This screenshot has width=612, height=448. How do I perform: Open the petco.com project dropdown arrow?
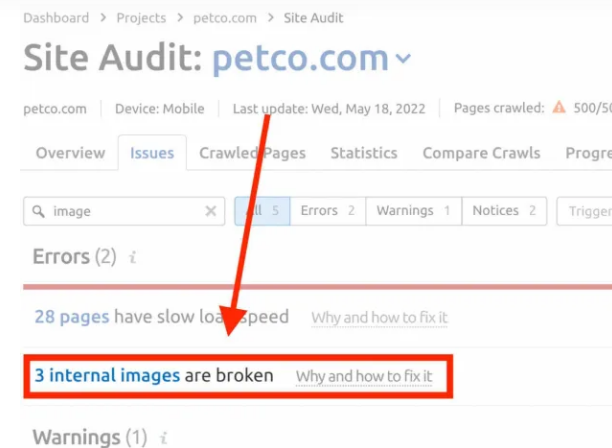pyautogui.click(x=403, y=59)
